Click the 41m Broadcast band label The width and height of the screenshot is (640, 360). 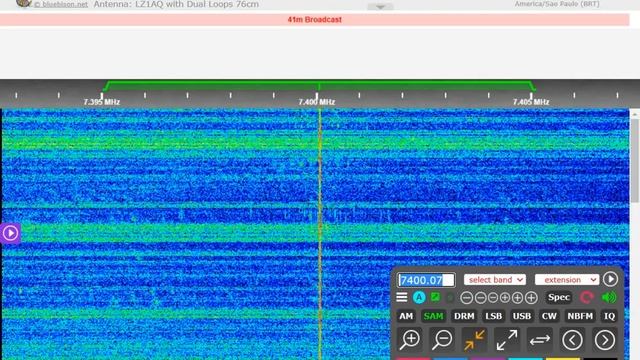point(314,20)
